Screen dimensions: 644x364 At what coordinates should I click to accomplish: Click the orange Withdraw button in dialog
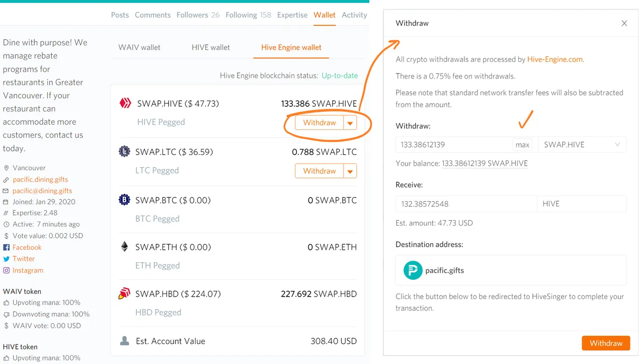[x=606, y=343]
